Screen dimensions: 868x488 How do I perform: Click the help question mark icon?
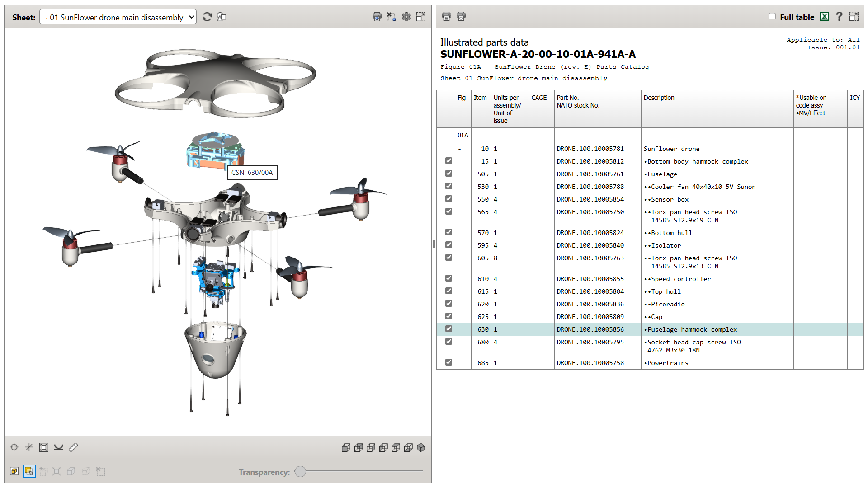point(839,17)
